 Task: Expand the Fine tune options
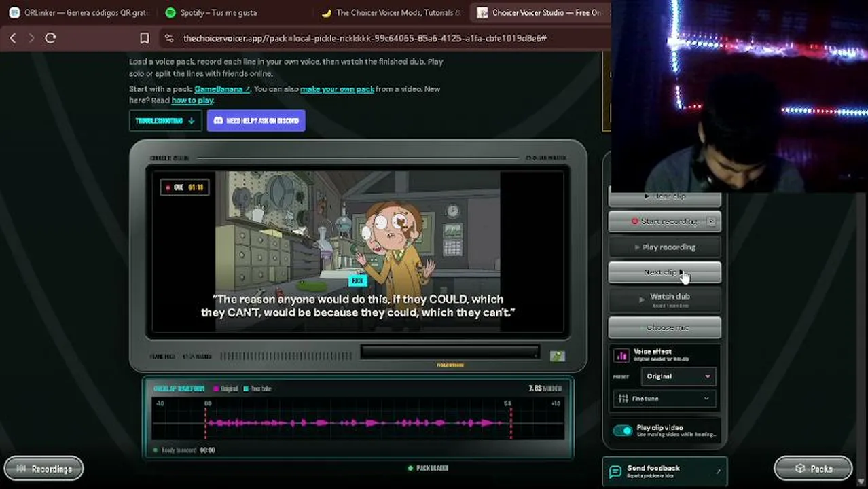coord(664,399)
